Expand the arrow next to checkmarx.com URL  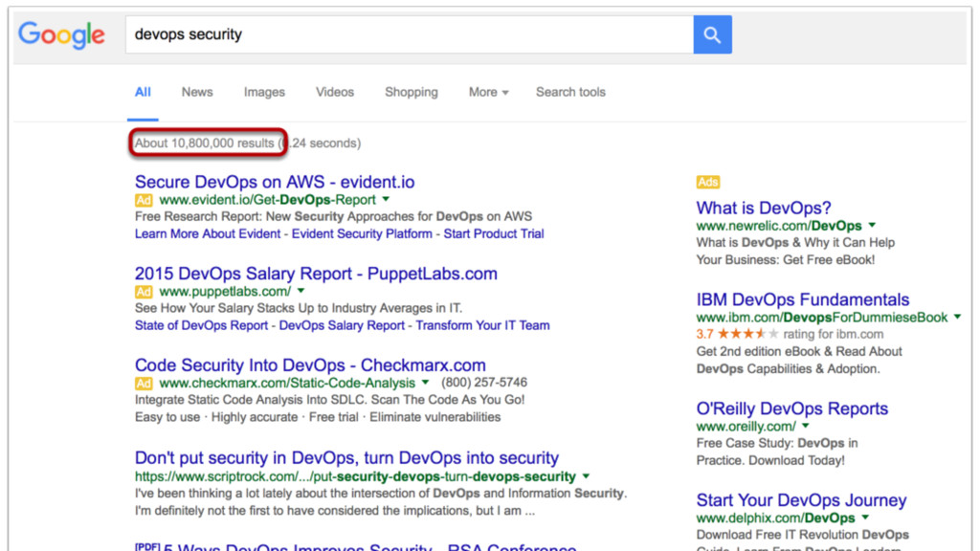point(426,383)
